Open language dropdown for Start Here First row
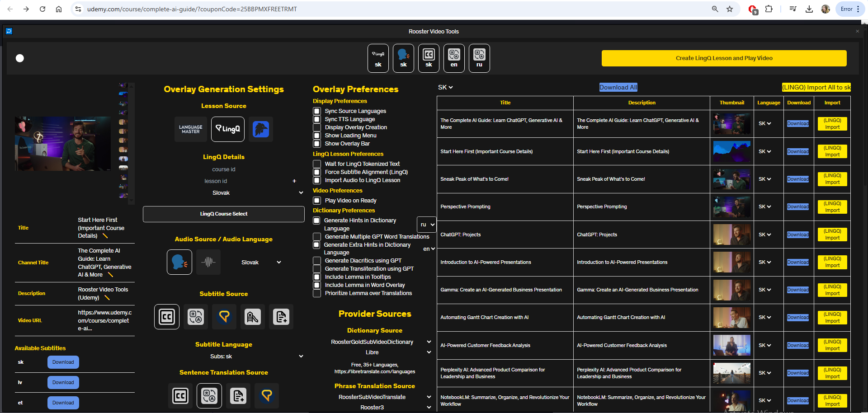868x413 pixels. click(x=765, y=152)
